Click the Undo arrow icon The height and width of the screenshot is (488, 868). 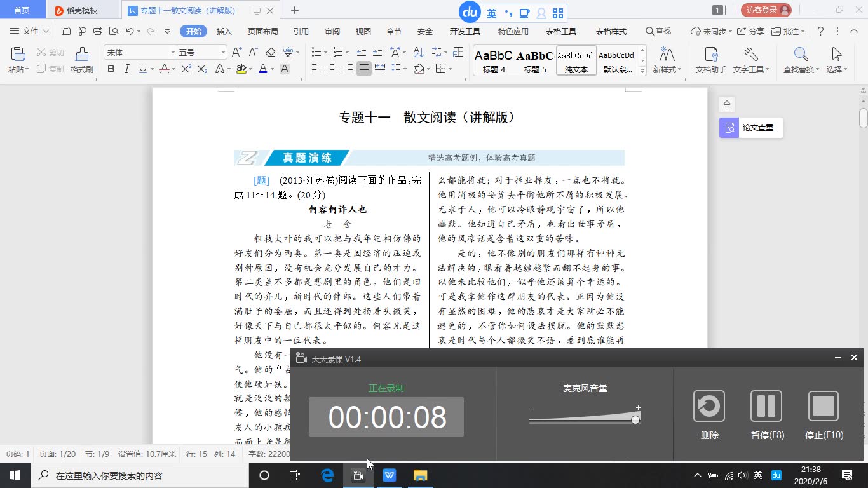[130, 31]
